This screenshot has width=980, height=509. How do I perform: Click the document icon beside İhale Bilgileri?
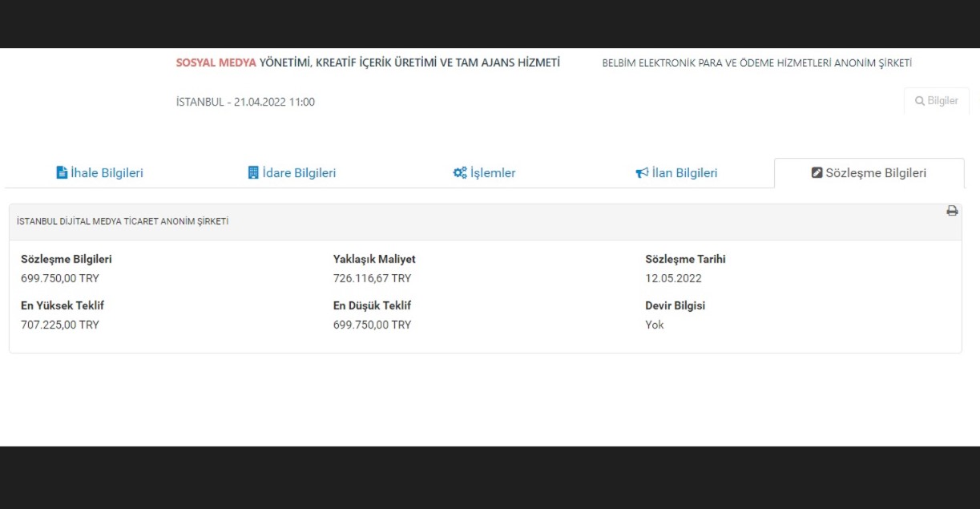(x=62, y=173)
